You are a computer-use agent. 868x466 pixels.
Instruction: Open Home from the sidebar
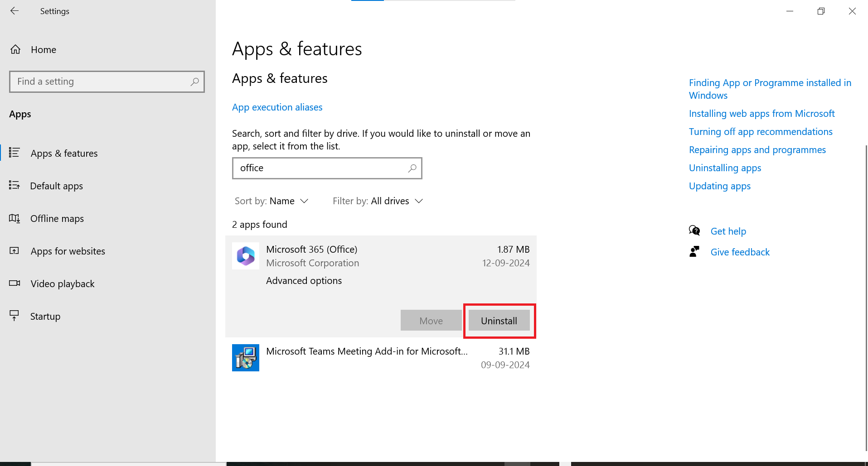coord(44,50)
